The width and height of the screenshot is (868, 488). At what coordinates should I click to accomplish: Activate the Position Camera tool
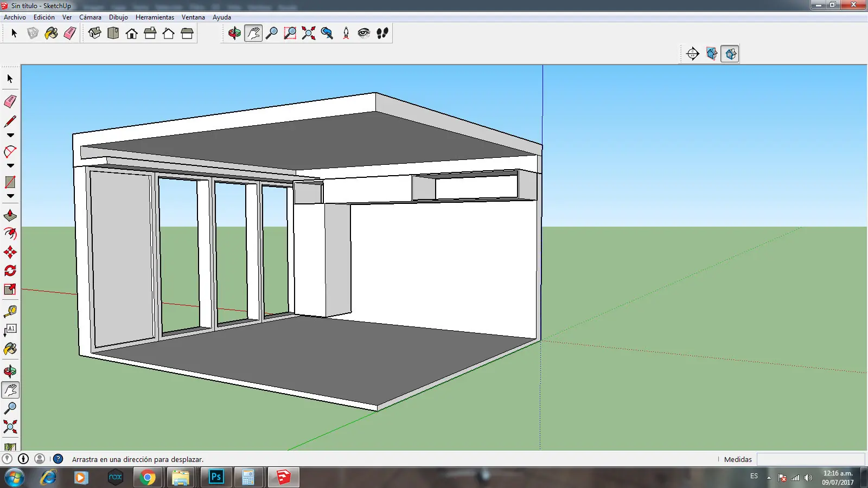[x=344, y=33]
